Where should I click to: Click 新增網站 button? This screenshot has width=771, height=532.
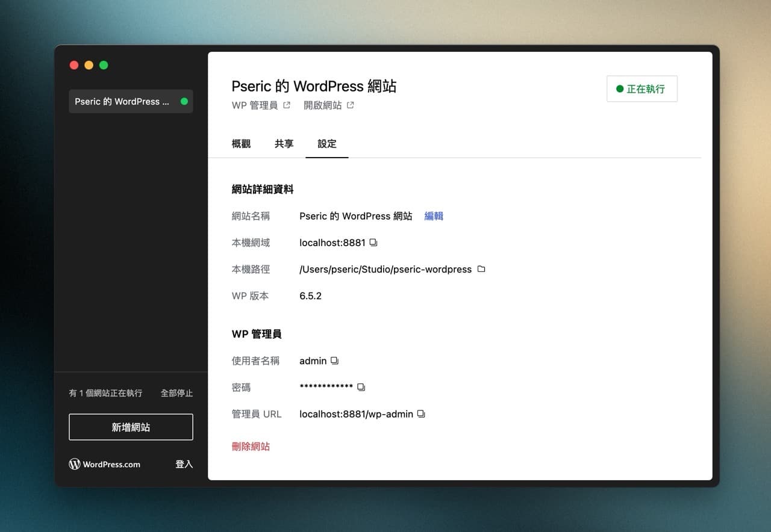131,427
